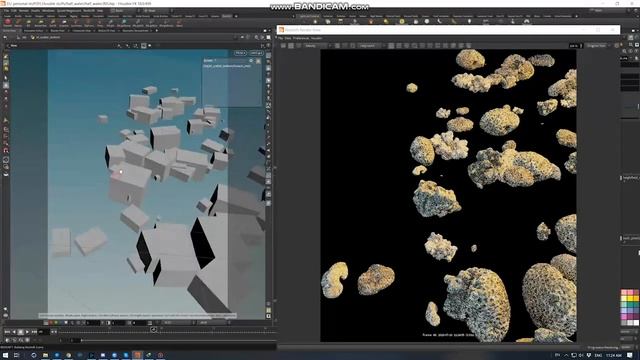The image size is (640, 360).
Task: Switch to the Rigid Bodies shelf tab
Action: tap(376, 16)
